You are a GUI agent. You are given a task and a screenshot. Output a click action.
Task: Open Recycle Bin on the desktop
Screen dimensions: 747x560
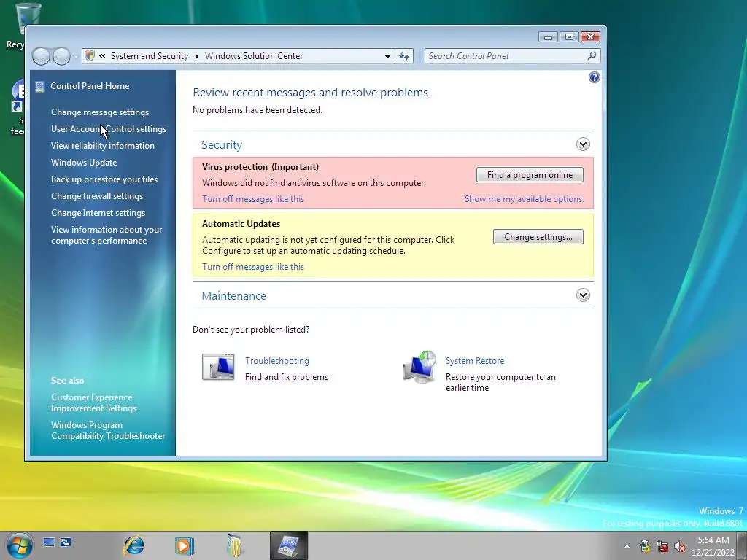tap(21, 26)
